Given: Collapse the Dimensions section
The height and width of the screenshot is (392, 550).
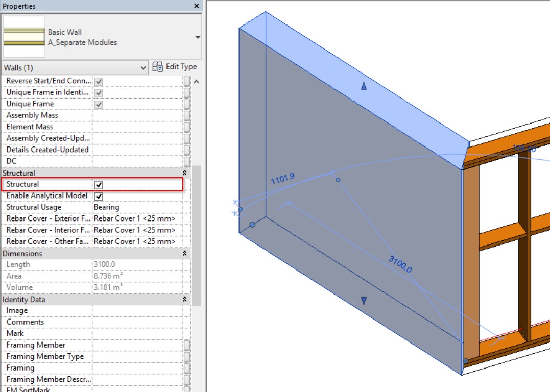Looking at the screenshot, I should point(185,254).
